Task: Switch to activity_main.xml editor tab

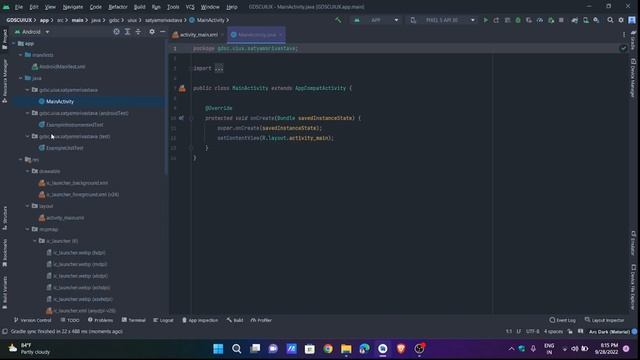Action: tap(198, 35)
